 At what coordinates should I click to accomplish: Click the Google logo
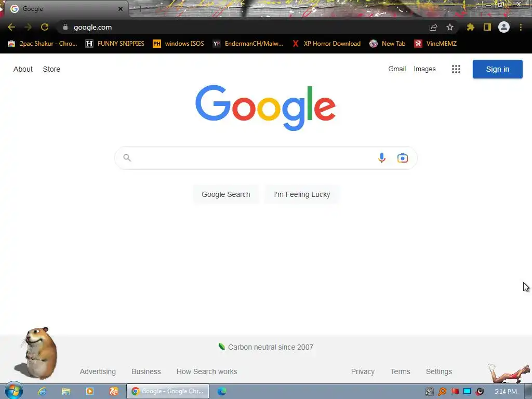265,108
